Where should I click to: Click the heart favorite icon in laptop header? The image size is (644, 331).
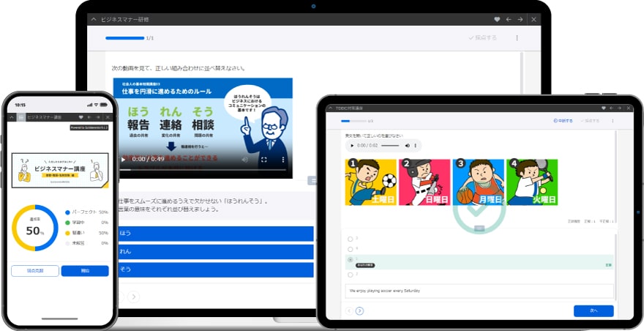click(x=497, y=19)
